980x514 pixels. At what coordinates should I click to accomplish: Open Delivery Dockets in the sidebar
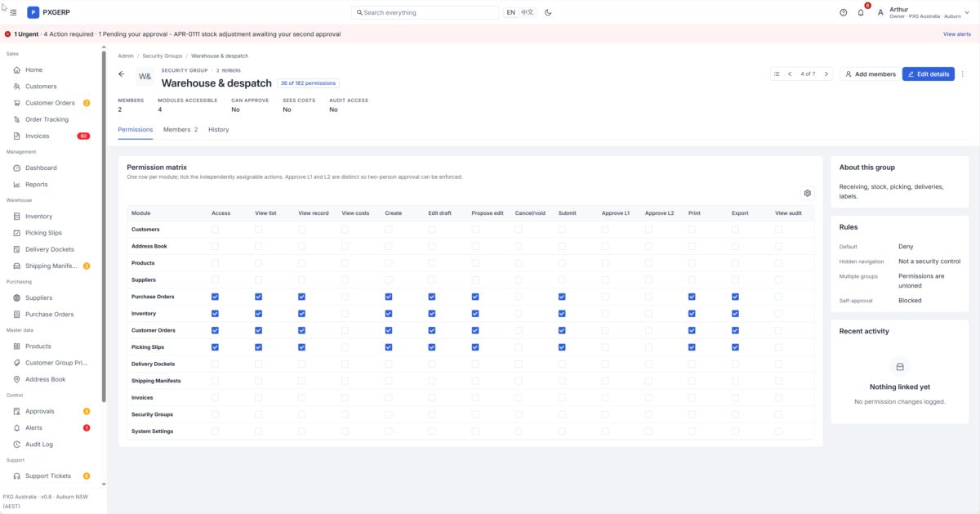pyautogui.click(x=51, y=249)
